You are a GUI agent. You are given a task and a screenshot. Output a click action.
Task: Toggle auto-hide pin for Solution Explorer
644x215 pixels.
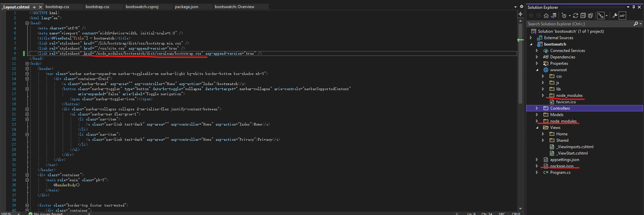pyautogui.click(x=634, y=7)
